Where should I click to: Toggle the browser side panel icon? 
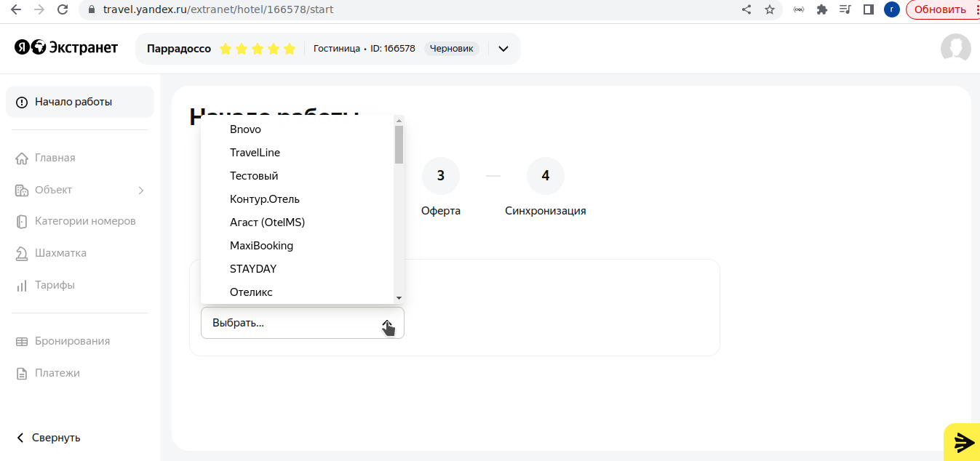868,10
